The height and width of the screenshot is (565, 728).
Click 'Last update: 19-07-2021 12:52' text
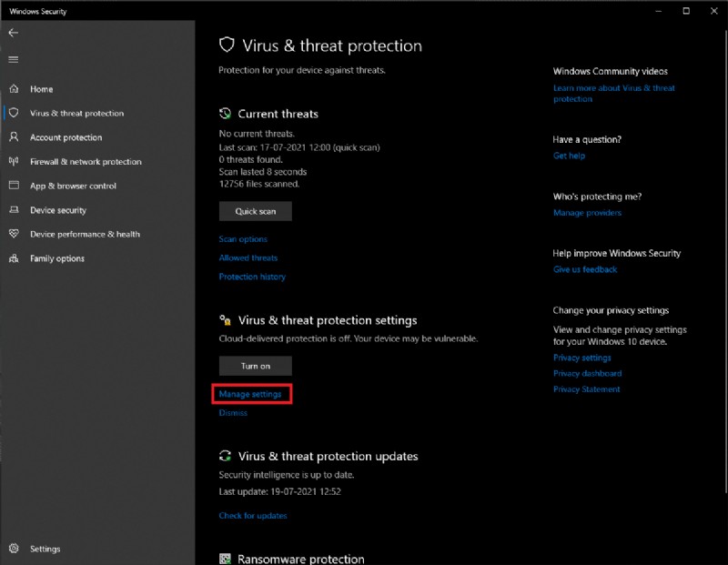pos(279,491)
